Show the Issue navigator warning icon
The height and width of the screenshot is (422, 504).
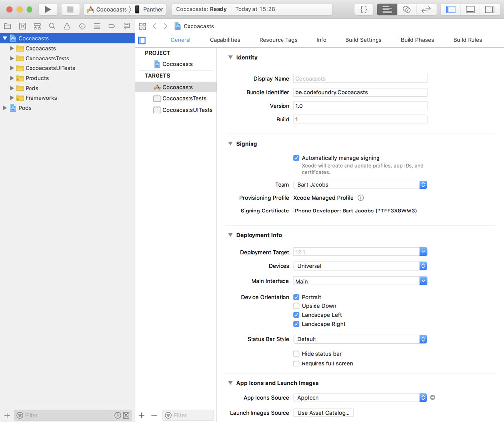(67, 26)
